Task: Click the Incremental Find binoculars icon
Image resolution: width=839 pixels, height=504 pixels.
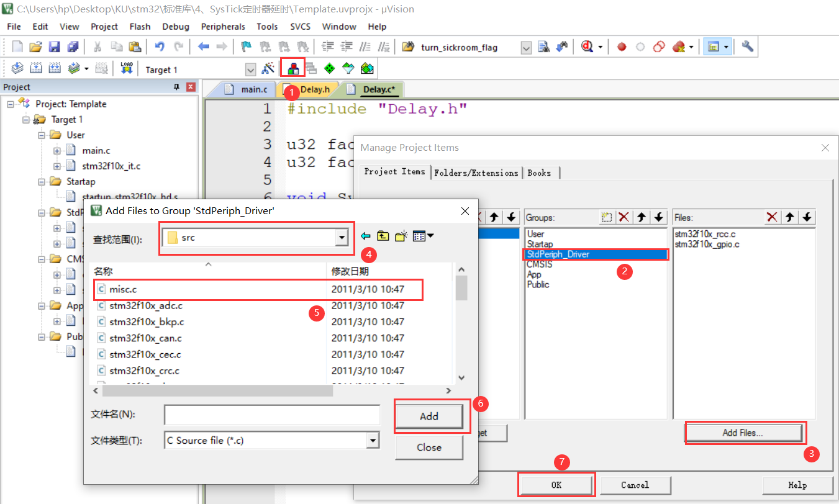Action: pyautogui.click(x=562, y=47)
